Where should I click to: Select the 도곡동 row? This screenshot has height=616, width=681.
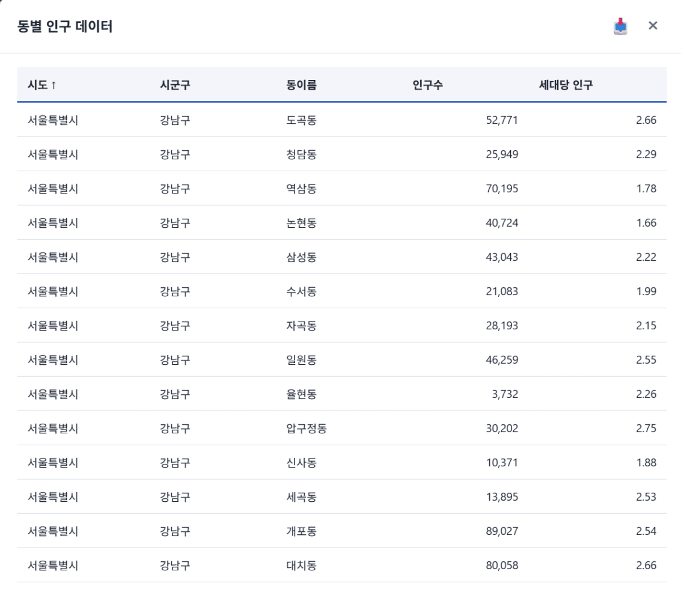pos(302,120)
